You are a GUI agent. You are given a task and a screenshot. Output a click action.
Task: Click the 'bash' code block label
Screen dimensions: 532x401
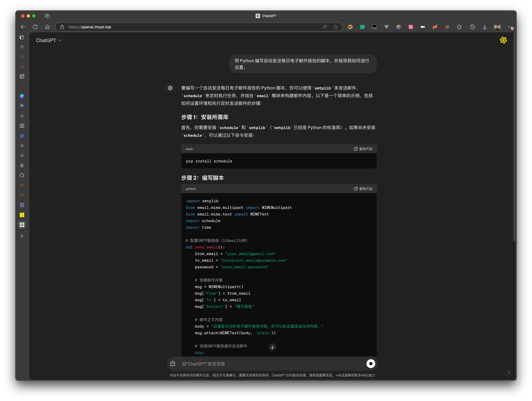pyautogui.click(x=189, y=149)
